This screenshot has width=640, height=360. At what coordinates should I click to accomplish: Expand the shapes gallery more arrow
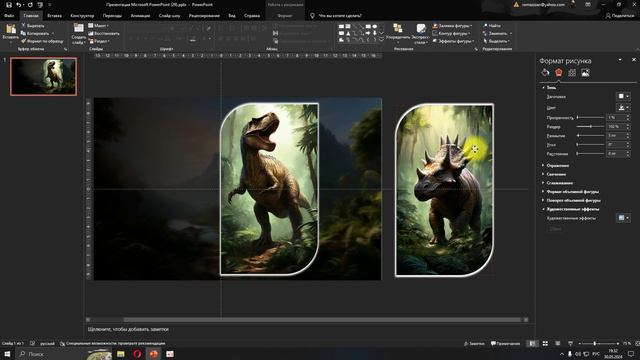[x=381, y=40]
